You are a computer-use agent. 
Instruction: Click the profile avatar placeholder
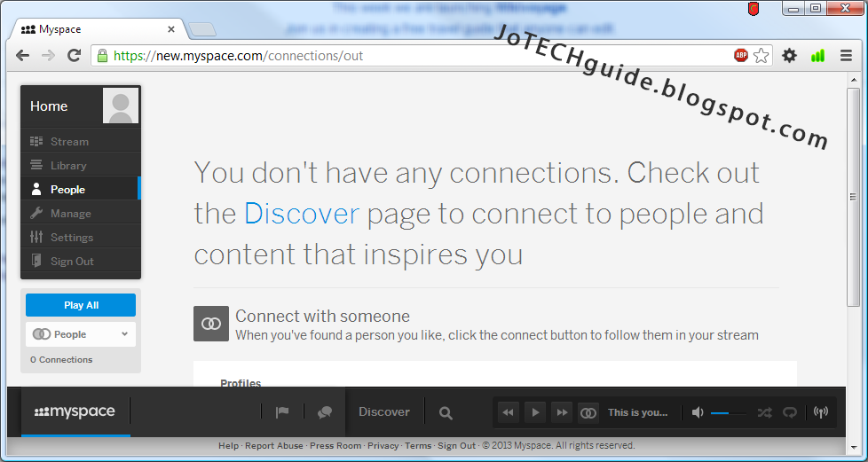click(121, 106)
